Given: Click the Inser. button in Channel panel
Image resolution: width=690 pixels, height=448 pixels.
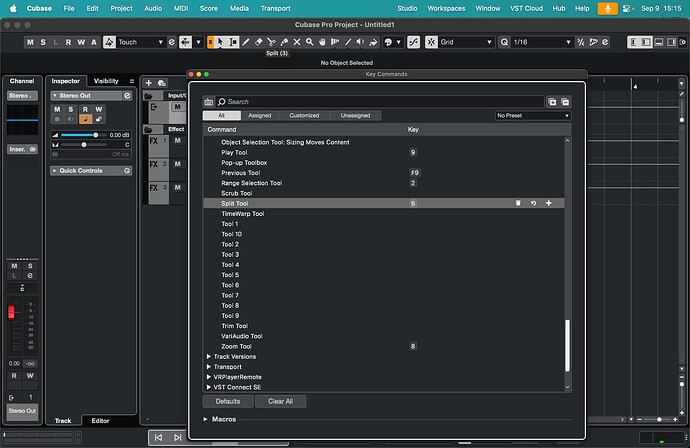Looking at the screenshot, I should (x=22, y=149).
